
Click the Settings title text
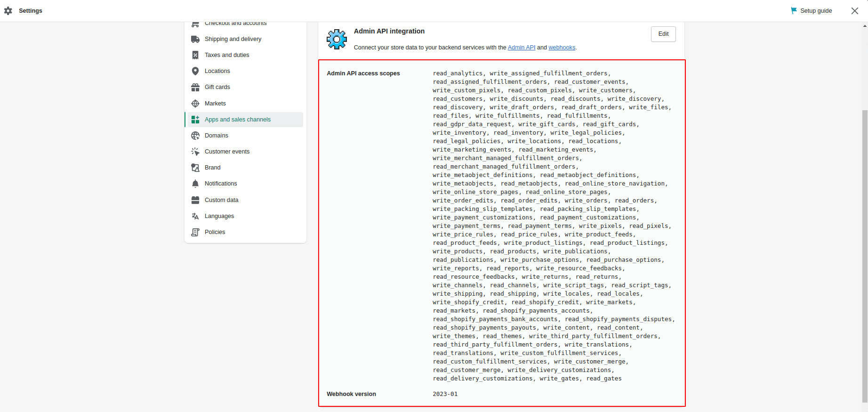point(31,10)
